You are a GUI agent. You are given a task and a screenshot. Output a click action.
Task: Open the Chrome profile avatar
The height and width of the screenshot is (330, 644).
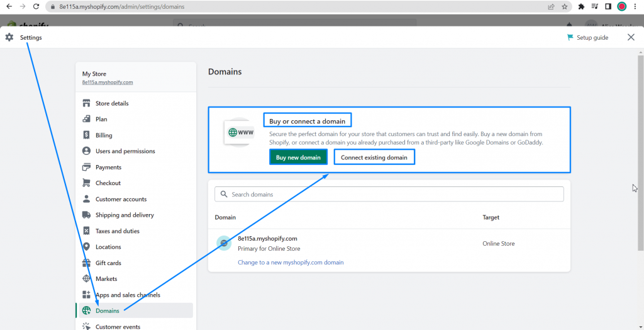[x=622, y=6]
